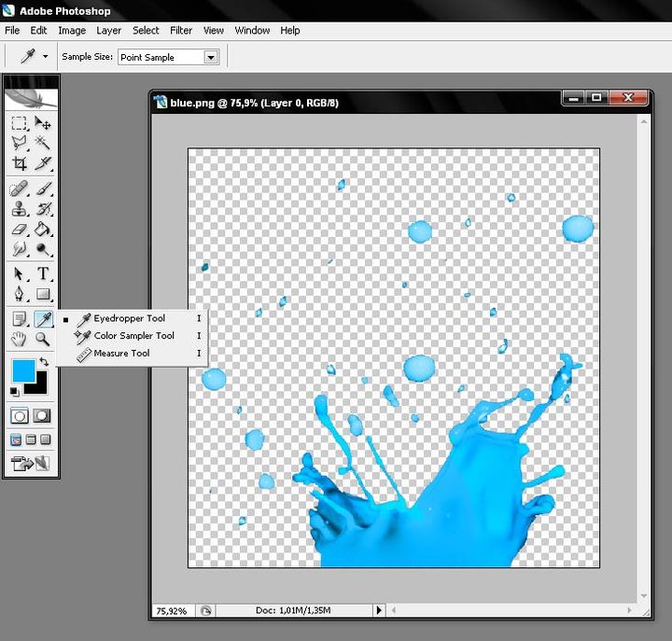Viewport: 672px width, 641px height.
Task: Maximize the blue.png document window
Action: [x=596, y=98]
